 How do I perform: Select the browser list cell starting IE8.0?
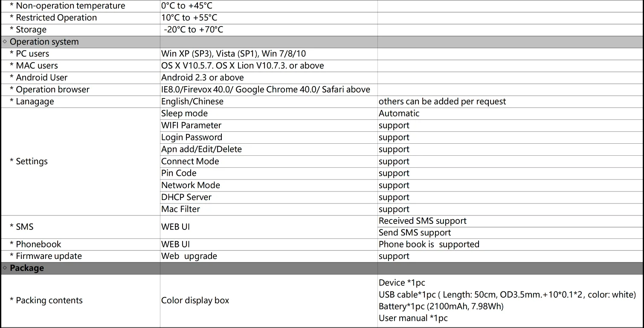265,90
